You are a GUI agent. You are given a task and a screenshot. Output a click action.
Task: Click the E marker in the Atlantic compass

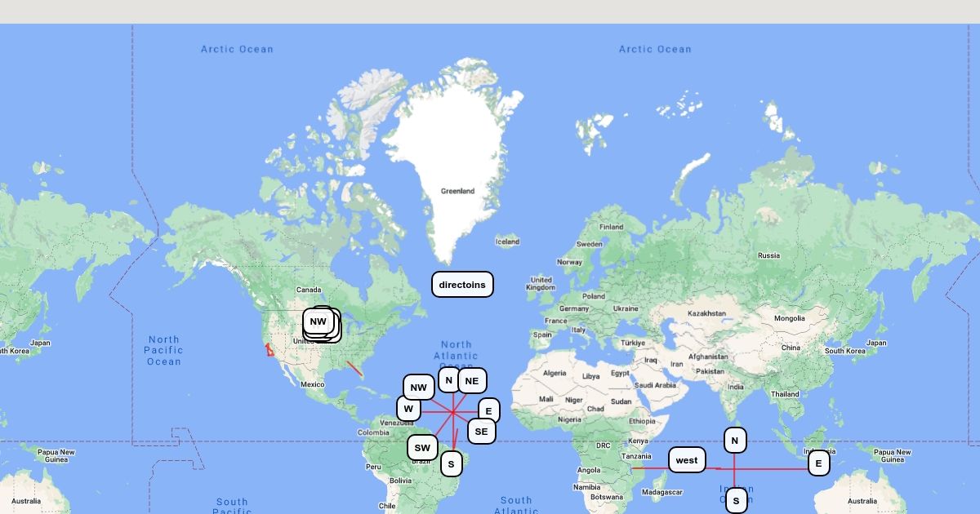pyautogui.click(x=488, y=410)
